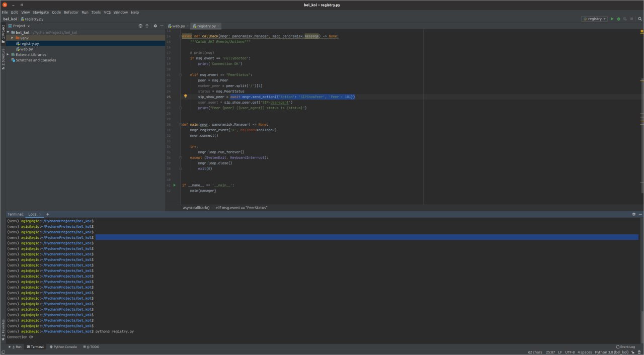This screenshot has height=355, width=644.
Task: Click the locate/scroll-from-source icon in Project panel
Action: [x=140, y=26]
